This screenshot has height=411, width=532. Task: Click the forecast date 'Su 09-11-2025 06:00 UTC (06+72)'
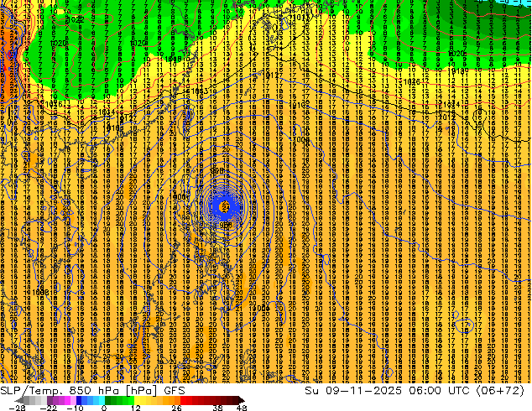(415, 391)
